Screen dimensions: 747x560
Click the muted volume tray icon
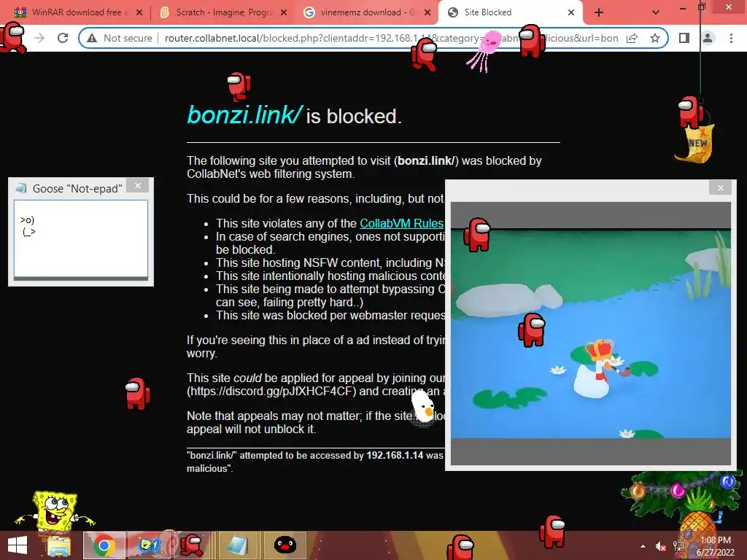pos(661,546)
